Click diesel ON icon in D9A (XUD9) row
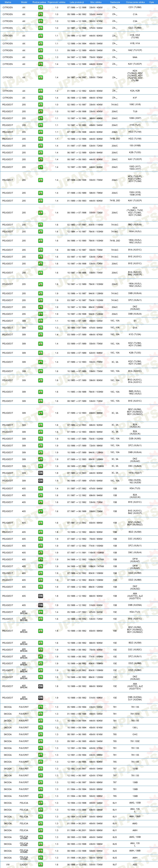Image resolution: width=158 pixels, height=868 pixels. (x=41, y=481)
